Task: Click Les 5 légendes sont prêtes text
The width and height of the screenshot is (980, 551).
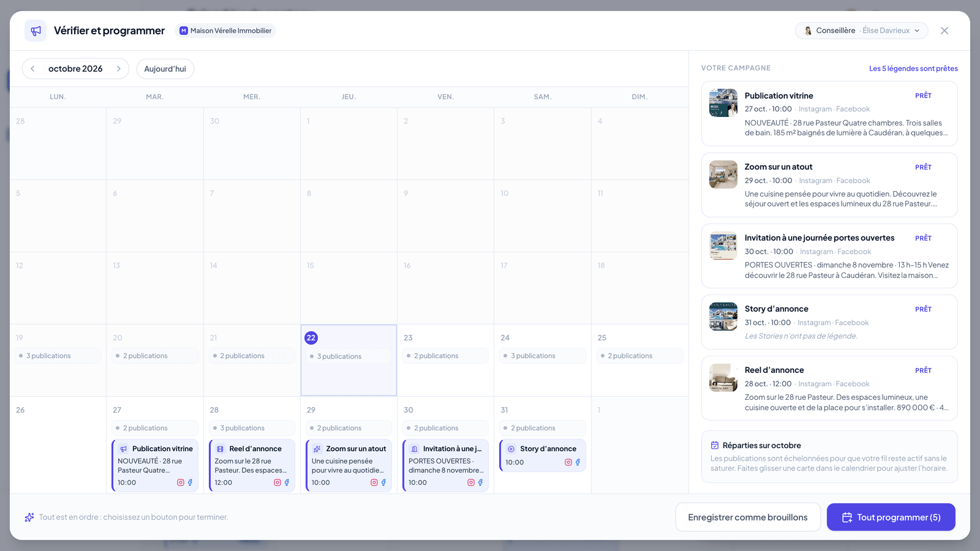Action: pyautogui.click(x=913, y=69)
